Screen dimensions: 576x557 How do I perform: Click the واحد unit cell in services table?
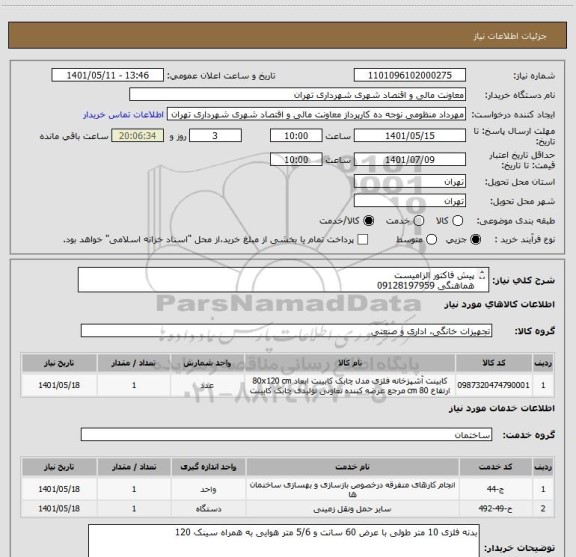(208, 489)
